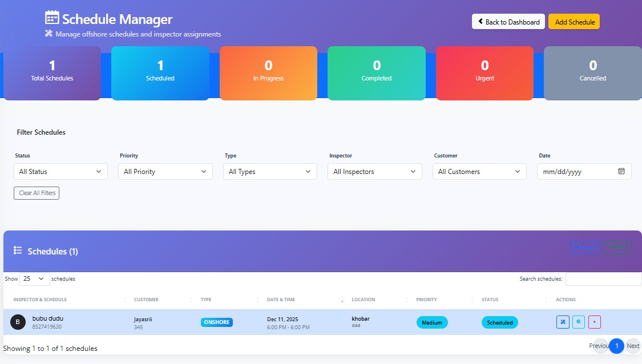Click the cloud Export icon
Screen dimensions: 642x364
(x=576, y=247)
